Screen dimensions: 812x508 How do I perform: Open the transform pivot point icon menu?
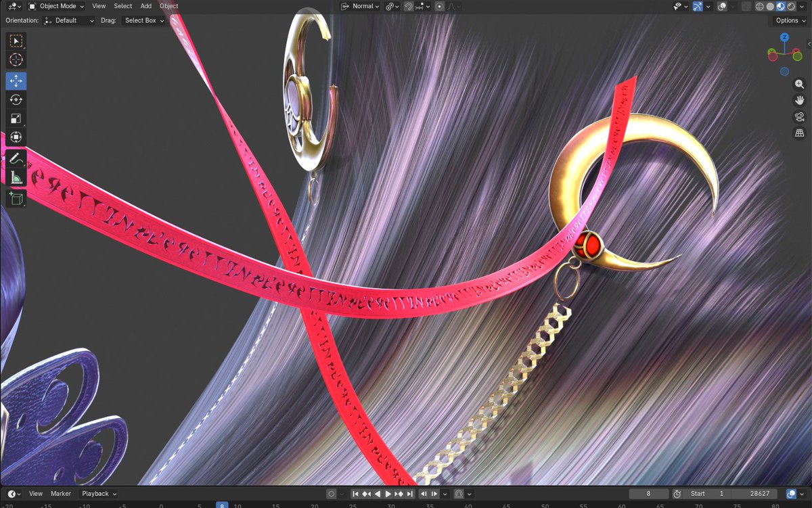pos(392,6)
